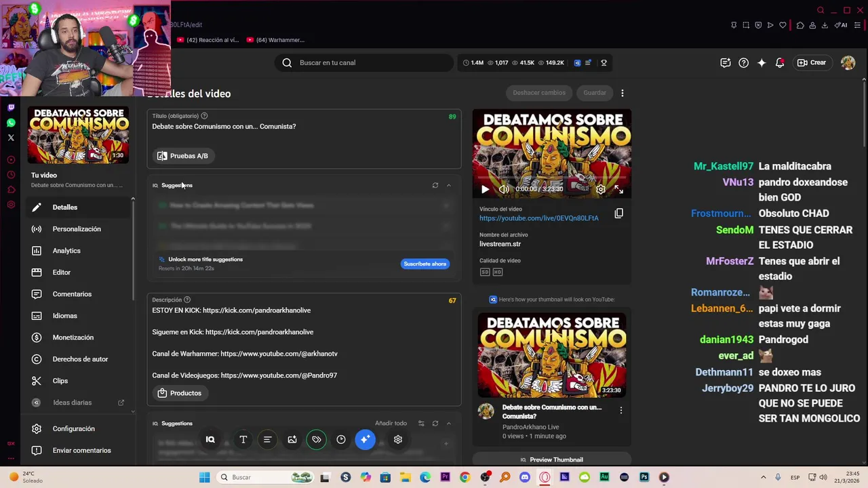Enter fullscreen on video preview
Image resolution: width=868 pixels, height=488 pixels.
pos(618,189)
